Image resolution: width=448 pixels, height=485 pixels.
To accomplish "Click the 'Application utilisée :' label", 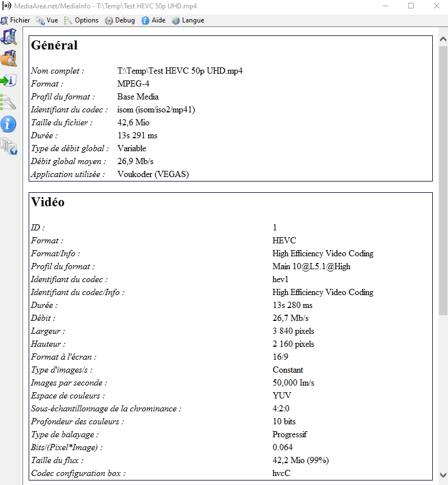I will pos(68,174).
